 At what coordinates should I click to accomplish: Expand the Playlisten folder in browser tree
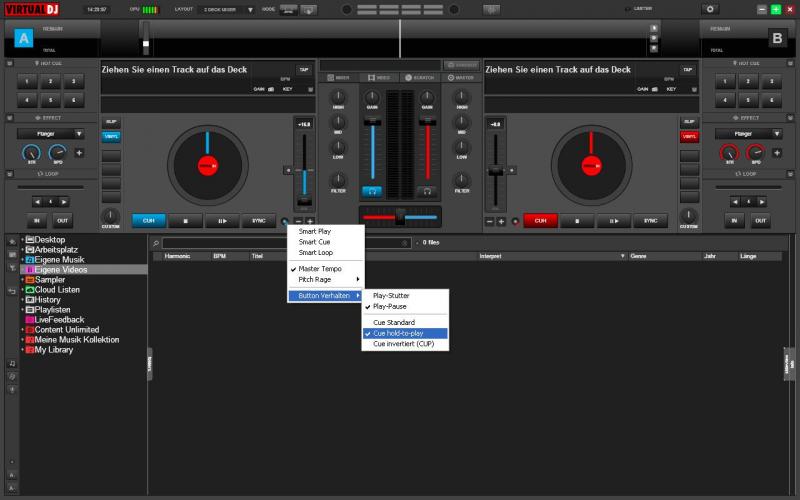tap(22, 310)
